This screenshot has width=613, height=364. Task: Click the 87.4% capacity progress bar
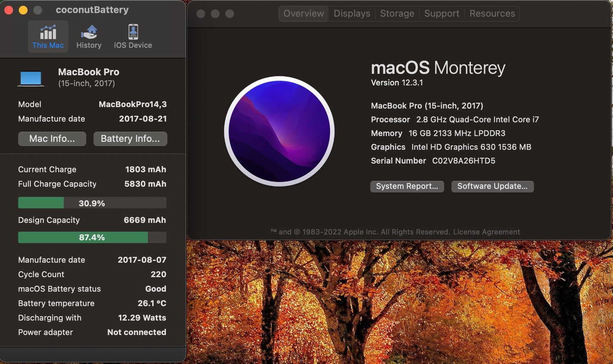[92, 237]
